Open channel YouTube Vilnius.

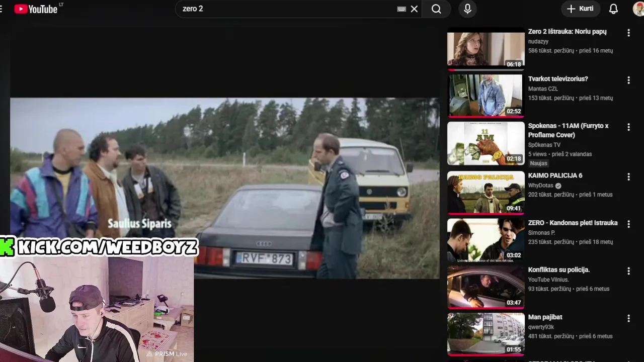pyautogui.click(x=548, y=280)
